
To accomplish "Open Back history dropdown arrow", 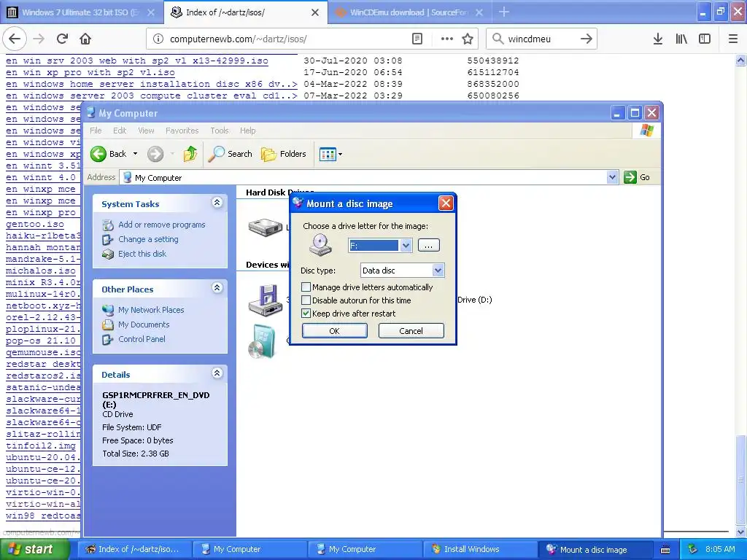I will [x=135, y=154].
